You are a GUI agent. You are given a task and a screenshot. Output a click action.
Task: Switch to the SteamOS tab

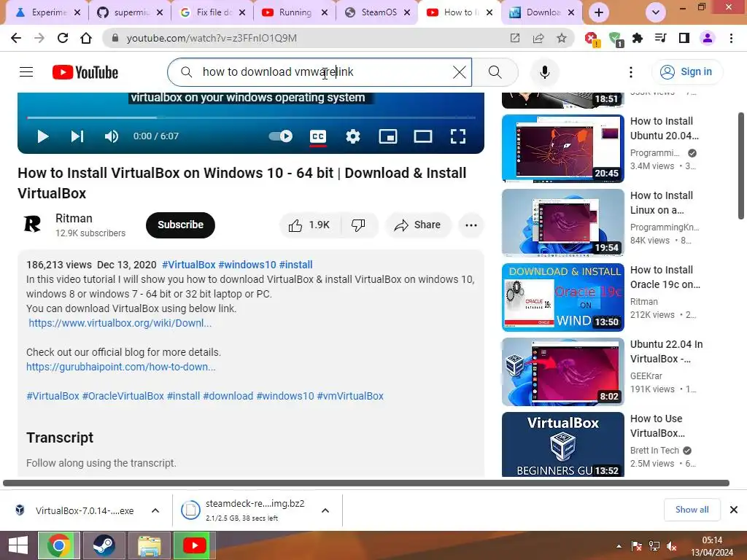pyautogui.click(x=377, y=13)
